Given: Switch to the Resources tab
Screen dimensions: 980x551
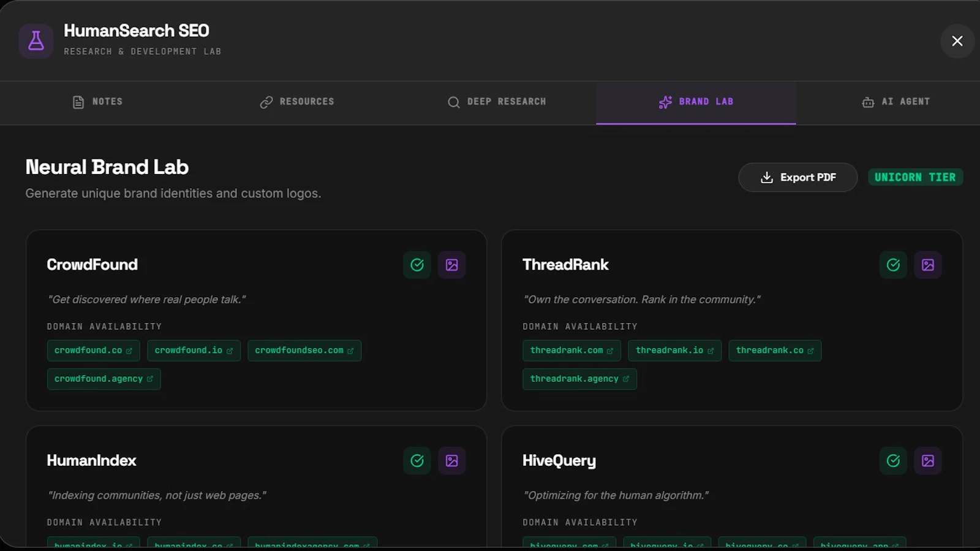Looking at the screenshot, I should point(298,102).
